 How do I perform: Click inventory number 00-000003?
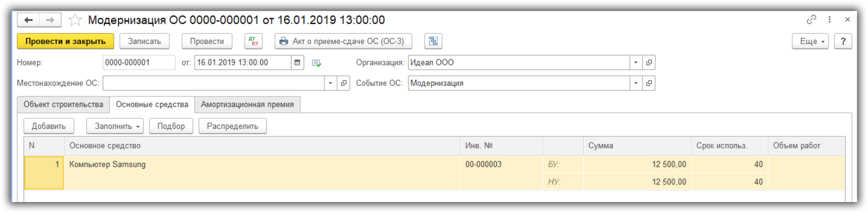(484, 165)
